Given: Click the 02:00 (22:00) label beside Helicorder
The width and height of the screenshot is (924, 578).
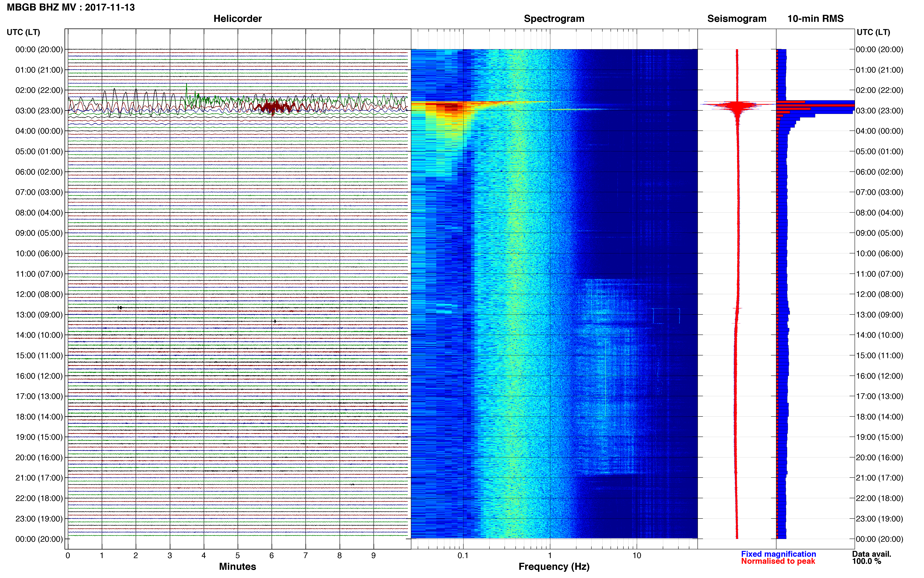Looking at the screenshot, I should point(39,90).
